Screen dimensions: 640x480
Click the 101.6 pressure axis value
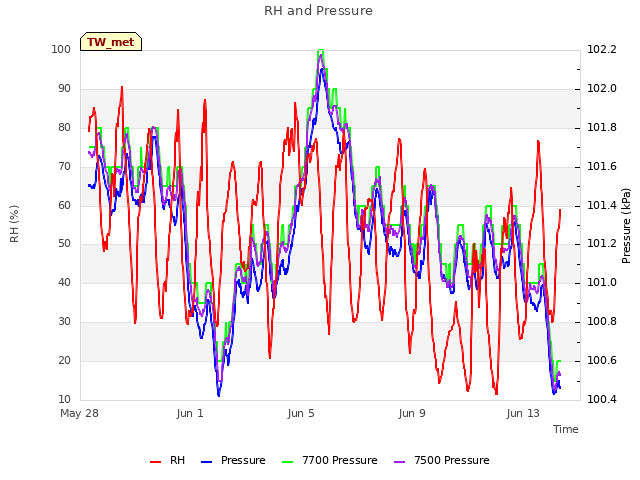coord(602,167)
